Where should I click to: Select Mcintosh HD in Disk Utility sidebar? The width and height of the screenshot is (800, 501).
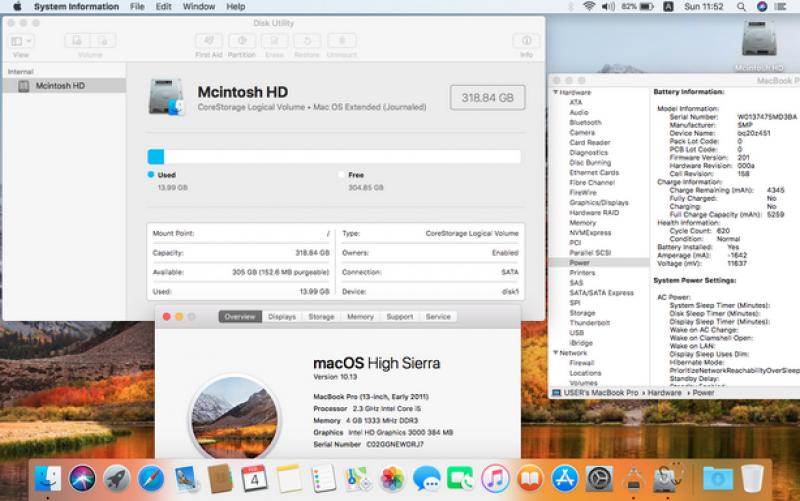click(64, 86)
